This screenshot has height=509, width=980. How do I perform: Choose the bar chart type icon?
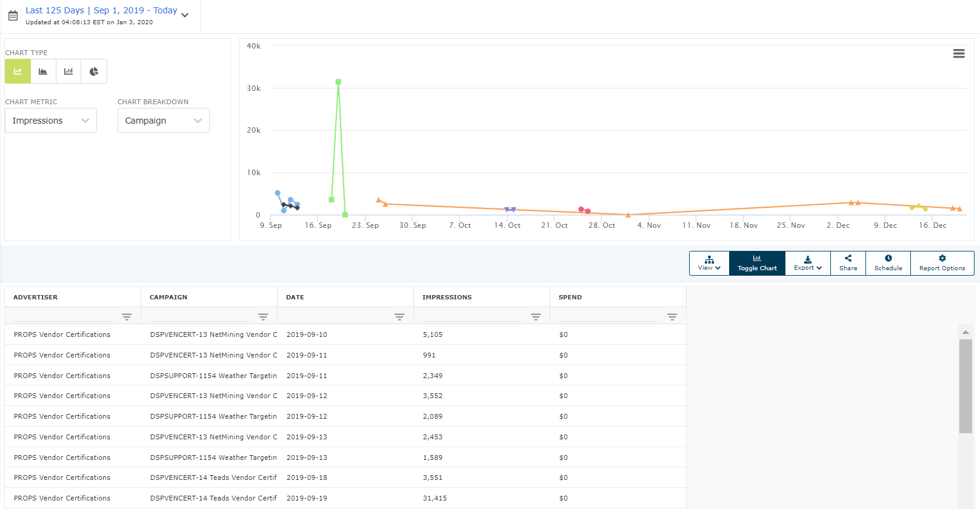(x=68, y=72)
